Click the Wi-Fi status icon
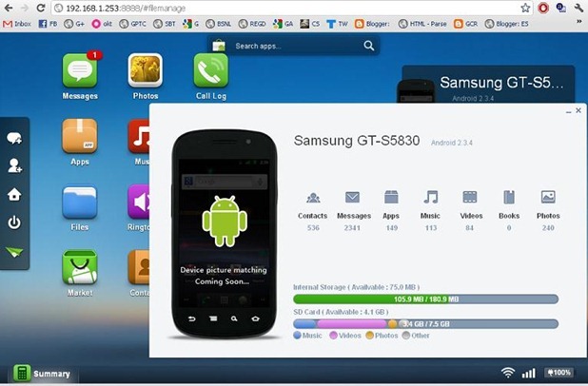588x386 pixels. tap(508, 372)
